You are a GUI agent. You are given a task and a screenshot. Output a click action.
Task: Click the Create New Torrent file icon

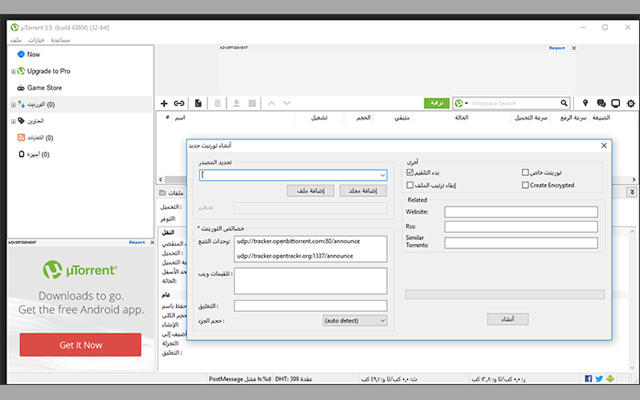tap(199, 103)
